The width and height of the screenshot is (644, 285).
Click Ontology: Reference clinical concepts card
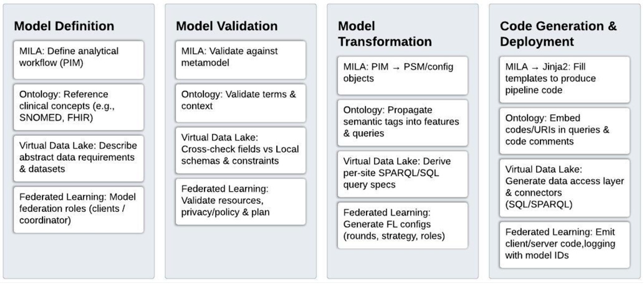coord(79,107)
